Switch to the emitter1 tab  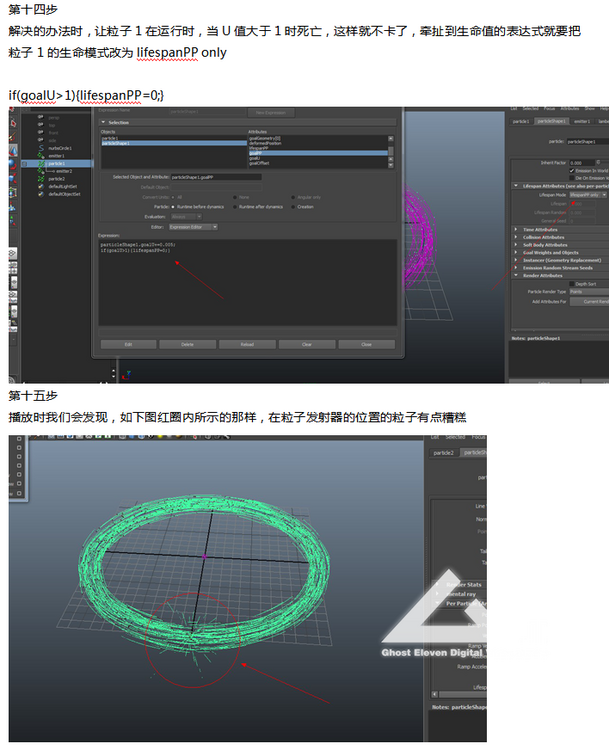(x=577, y=121)
